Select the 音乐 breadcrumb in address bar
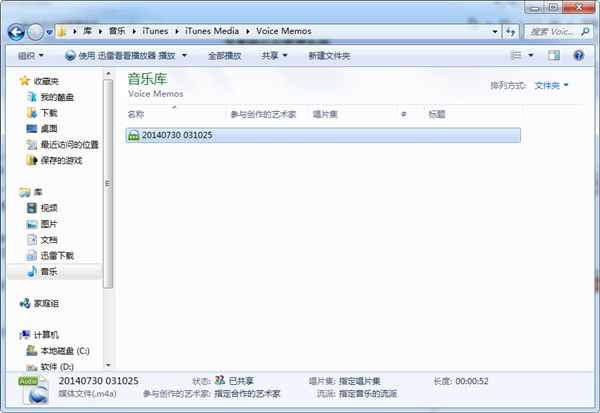This screenshot has height=413, width=600. click(x=117, y=31)
